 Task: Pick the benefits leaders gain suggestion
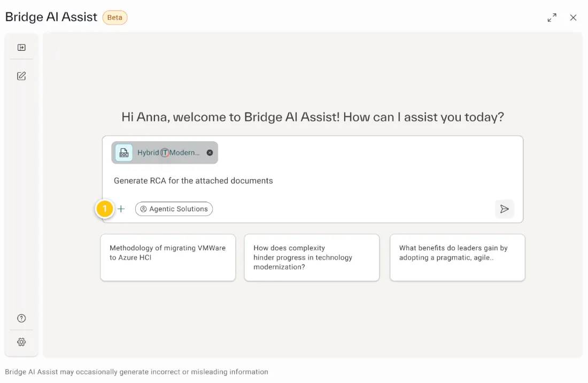point(457,257)
